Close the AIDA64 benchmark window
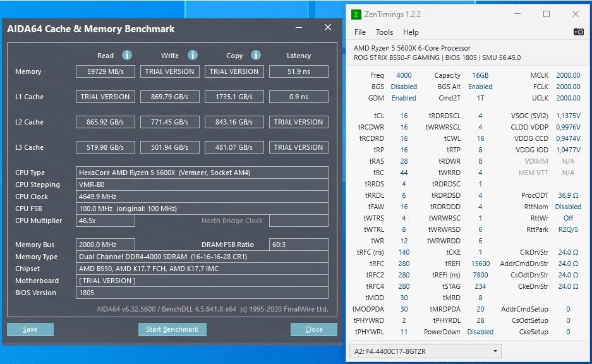 (328, 28)
